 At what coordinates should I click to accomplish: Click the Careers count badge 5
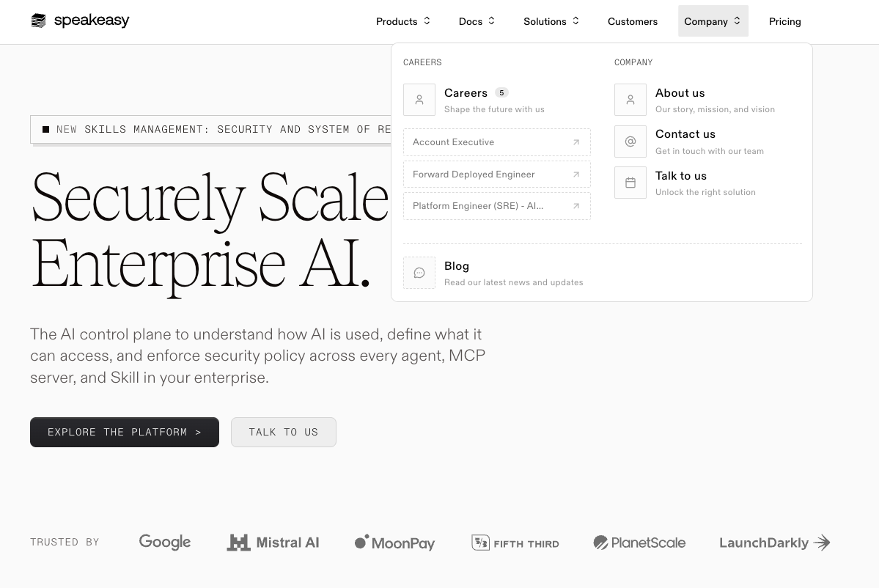click(x=501, y=93)
